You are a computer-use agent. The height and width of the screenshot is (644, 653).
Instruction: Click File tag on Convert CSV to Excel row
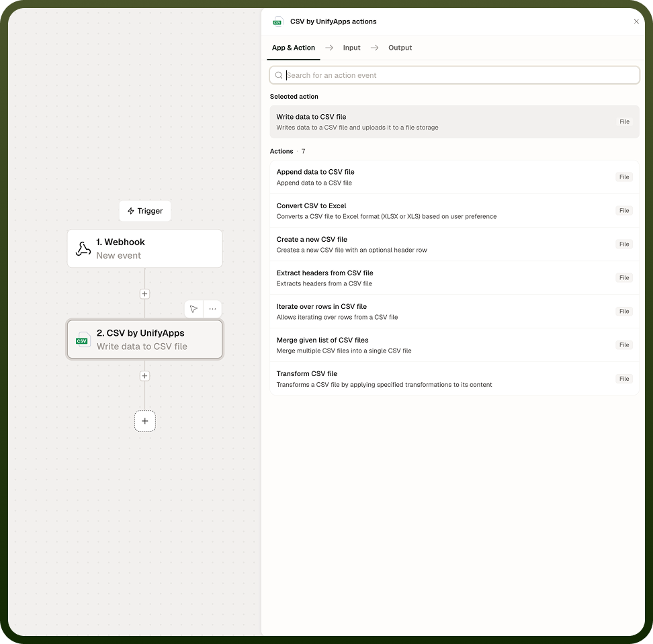point(624,211)
